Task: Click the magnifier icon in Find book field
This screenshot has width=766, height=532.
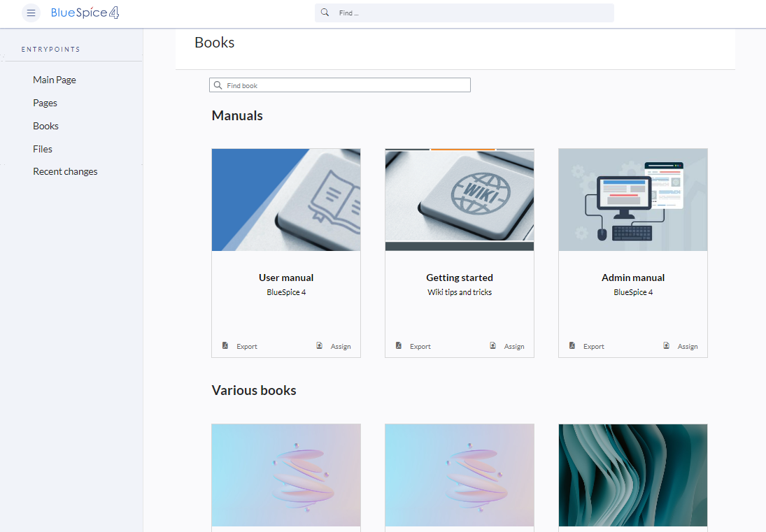Action: [218, 85]
